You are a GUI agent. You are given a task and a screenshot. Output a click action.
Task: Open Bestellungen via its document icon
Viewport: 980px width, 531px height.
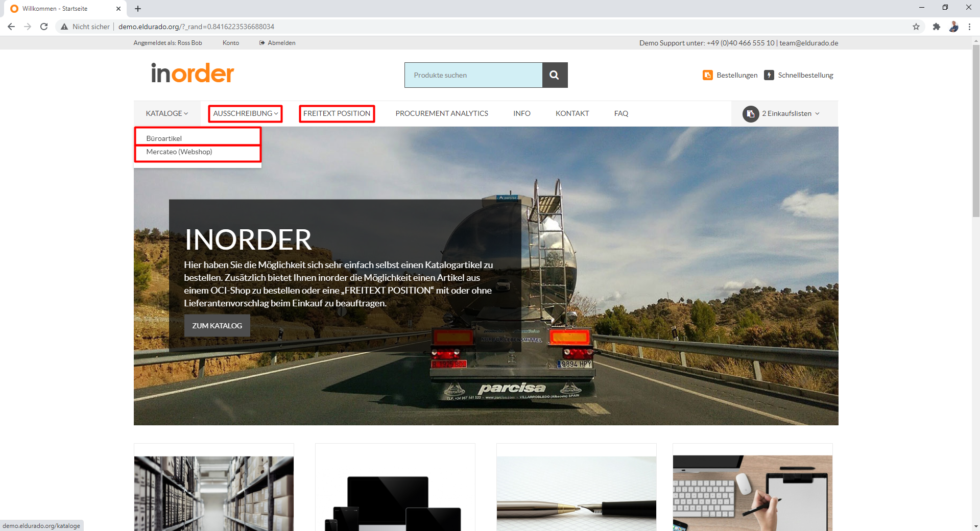point(707,75)
